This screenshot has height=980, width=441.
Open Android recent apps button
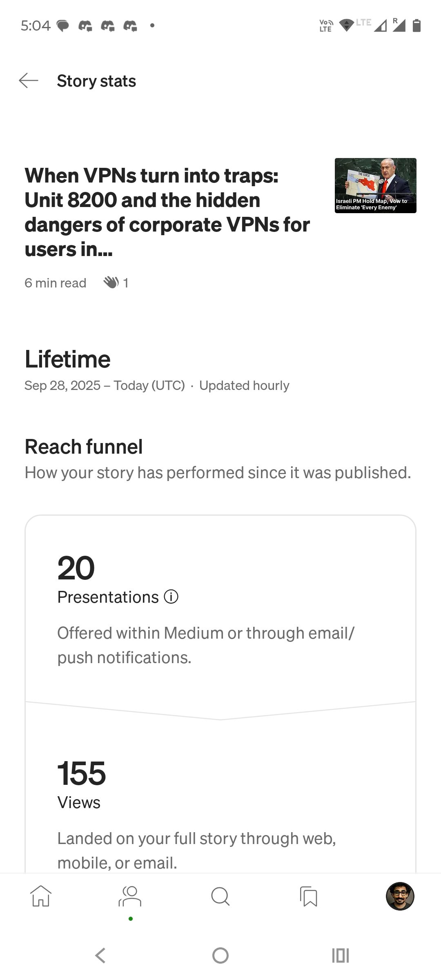[x=341, y=955]
